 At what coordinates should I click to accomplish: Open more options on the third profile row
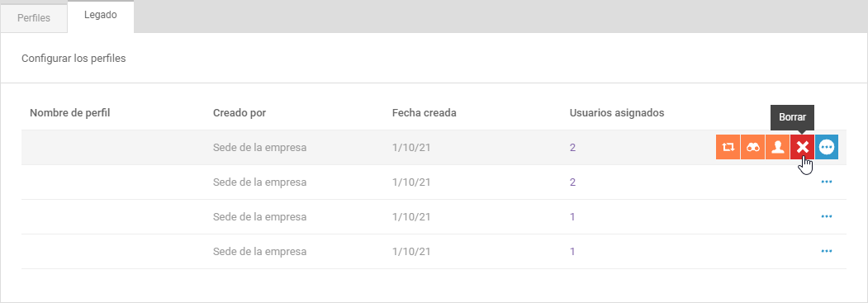click(827, 217)
